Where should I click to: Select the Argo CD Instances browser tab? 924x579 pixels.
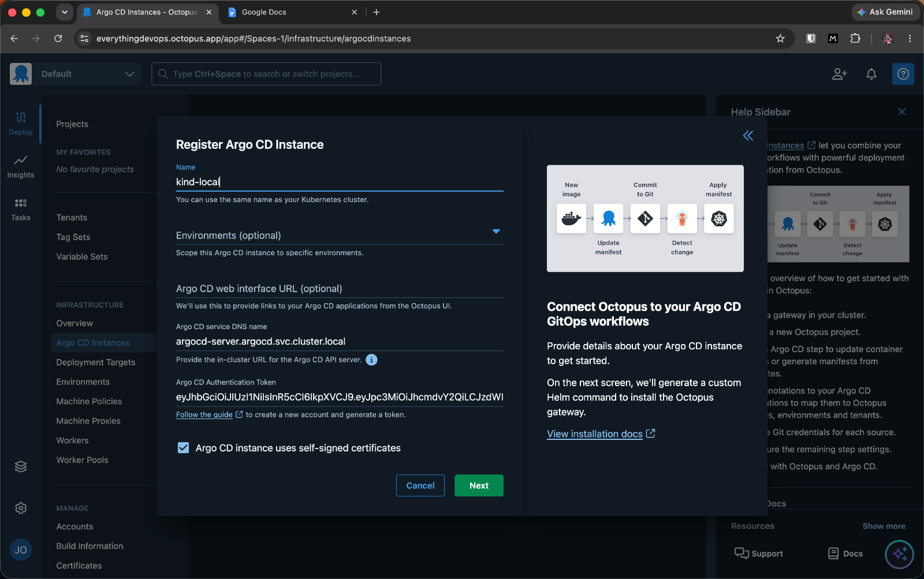[x=147, y=12]
